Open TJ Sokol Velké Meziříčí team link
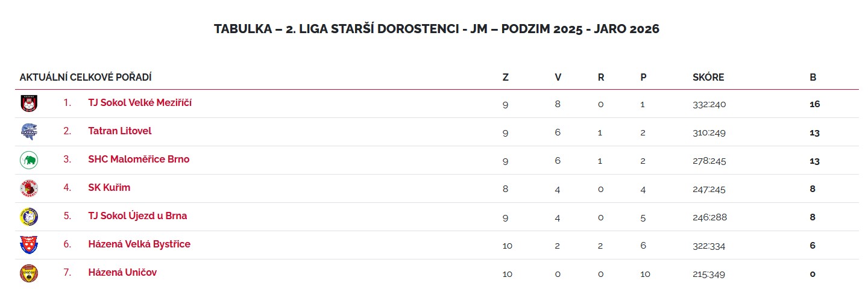The height and width of the screenshot is (295, 868). tap(140, 103)
